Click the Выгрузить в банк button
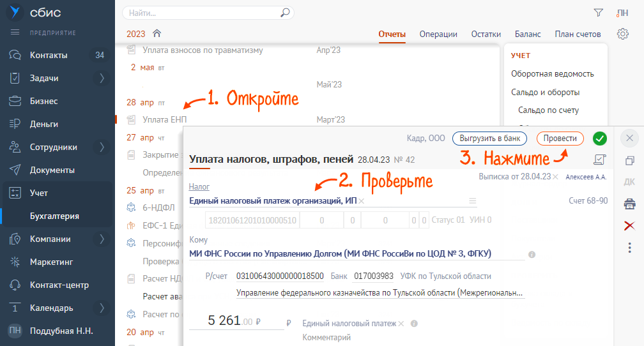Image resolution: width=644 pixels, height=346 pixels. pos(489,138)
